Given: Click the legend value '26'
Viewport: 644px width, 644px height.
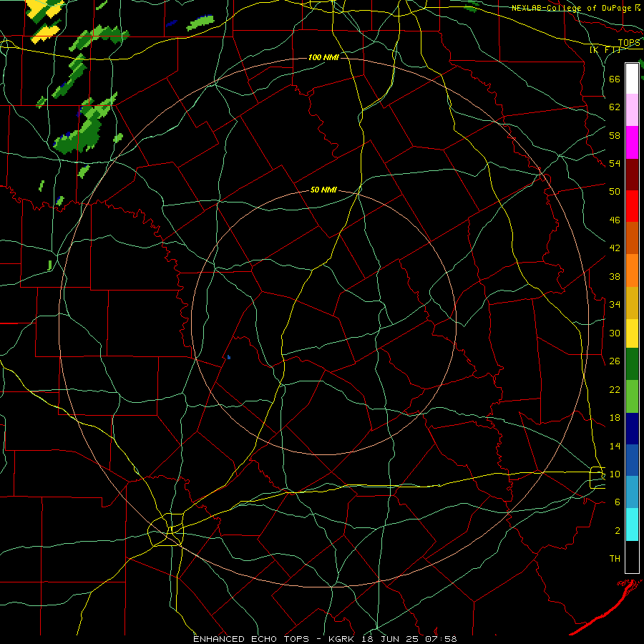Looking at the screenshot, I should pyautogui.click(x=615, y=361).
